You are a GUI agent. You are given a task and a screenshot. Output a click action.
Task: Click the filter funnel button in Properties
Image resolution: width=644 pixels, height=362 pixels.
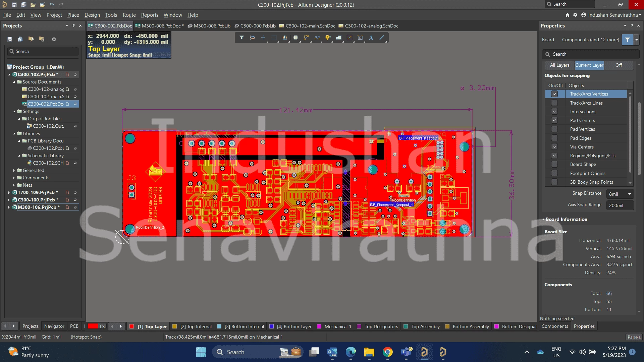point(627,40)
